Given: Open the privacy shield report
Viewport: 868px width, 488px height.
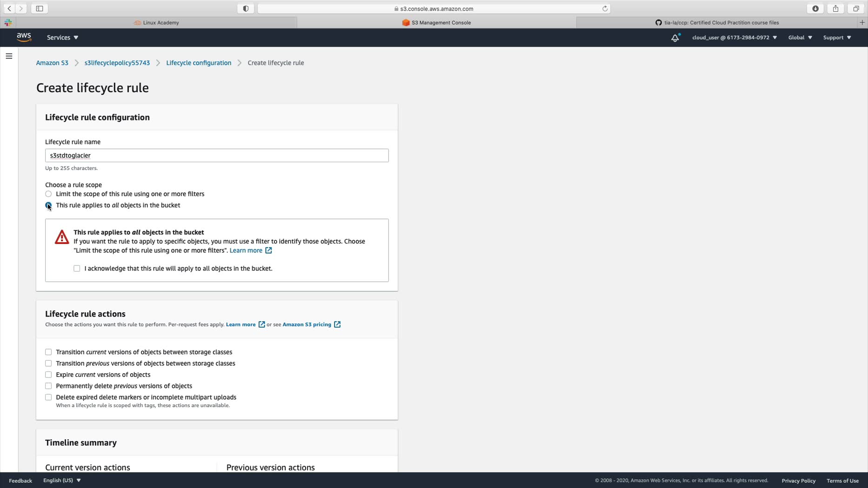Looking at the screenshot, I should (246, 8).
